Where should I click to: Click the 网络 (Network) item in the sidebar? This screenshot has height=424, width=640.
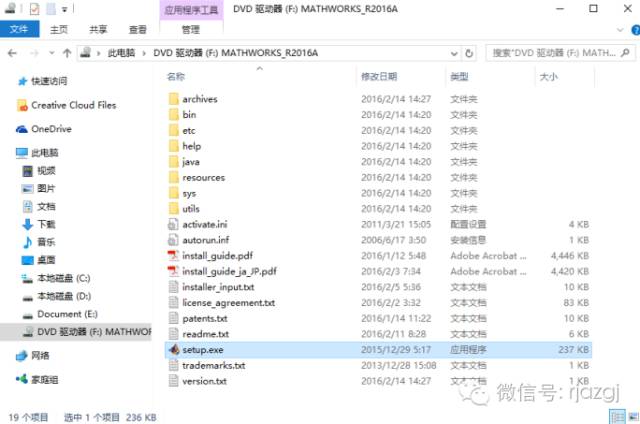click(40, 356)
